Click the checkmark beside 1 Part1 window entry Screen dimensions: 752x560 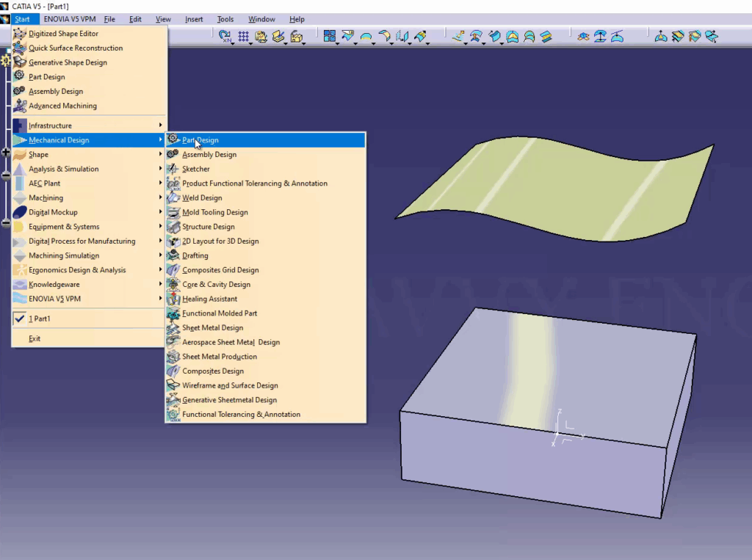click(x=20, y=319)
